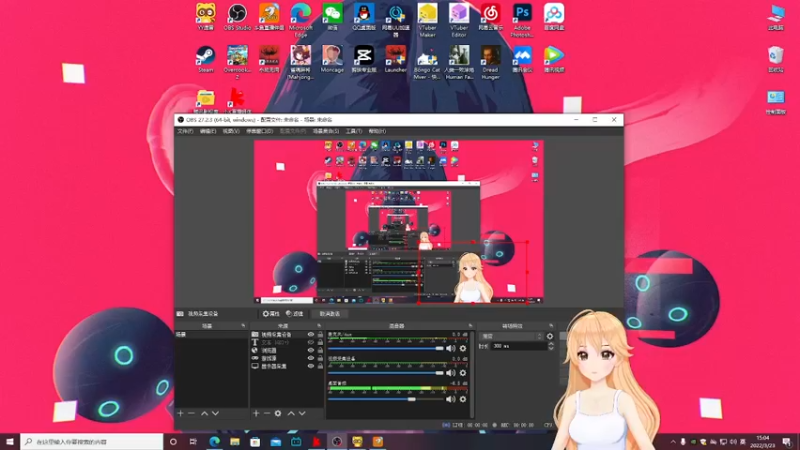Toggle visibility of 视频采集设备 source

pos(311,334)
